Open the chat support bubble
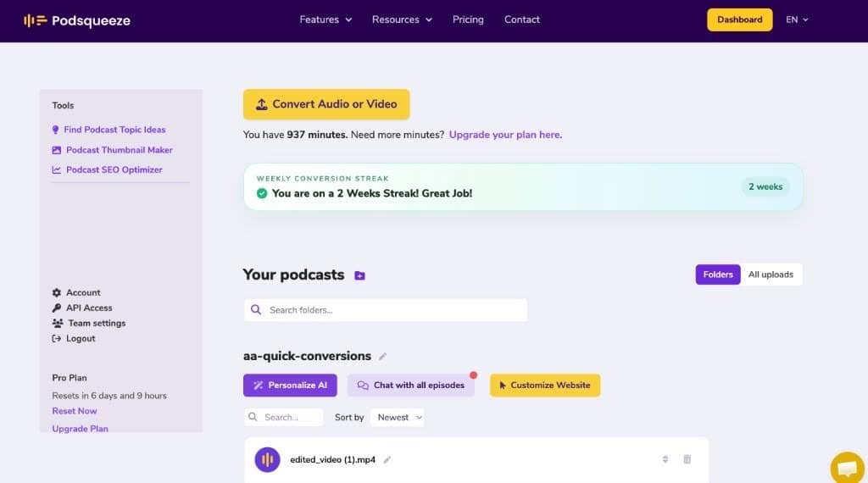 [x=847, y=468]
